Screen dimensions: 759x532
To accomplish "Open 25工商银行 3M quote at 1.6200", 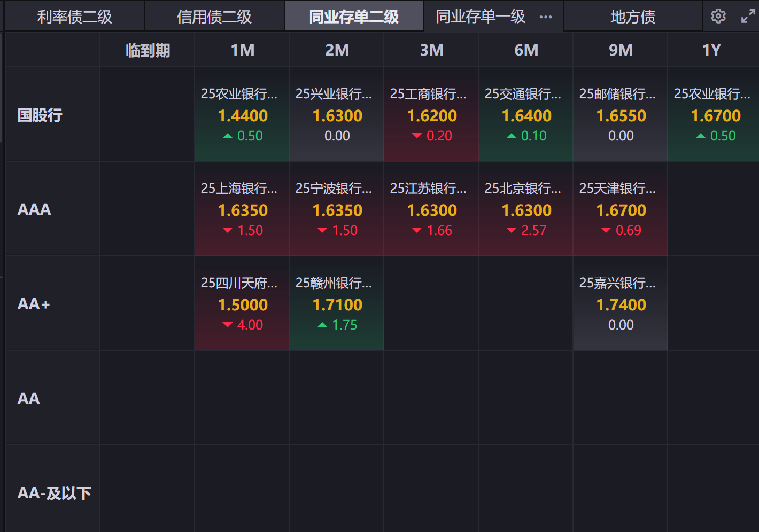I will pos(431,115).
